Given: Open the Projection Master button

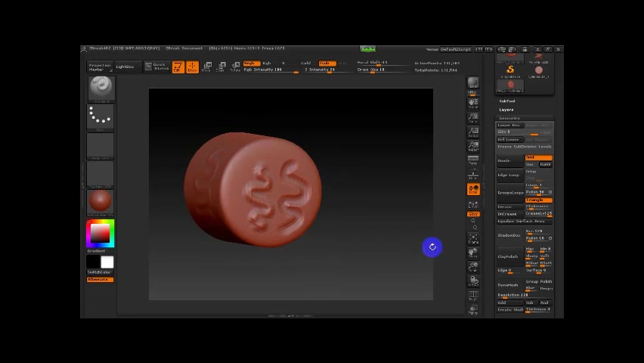Looking at the screenshot, I should click(100, 67).
